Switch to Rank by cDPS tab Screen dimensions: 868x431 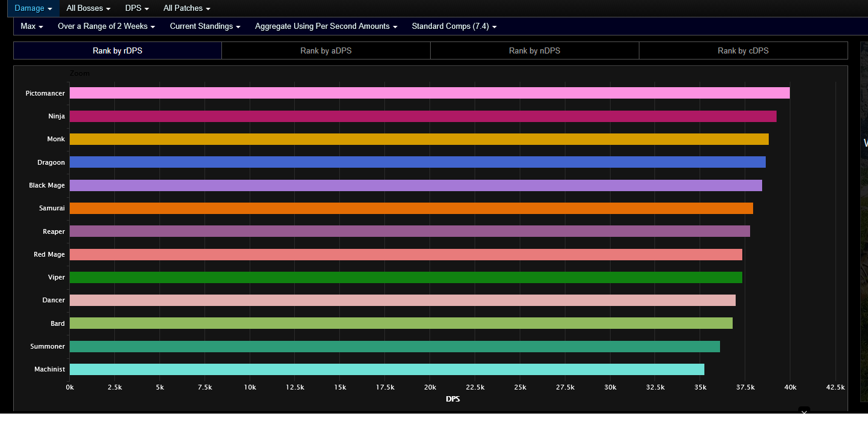[x=743, y=50]
